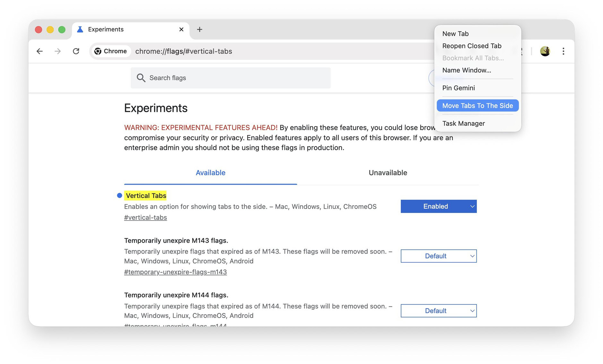
Task: Click the profile avatar icon
Action: point(545,51)
